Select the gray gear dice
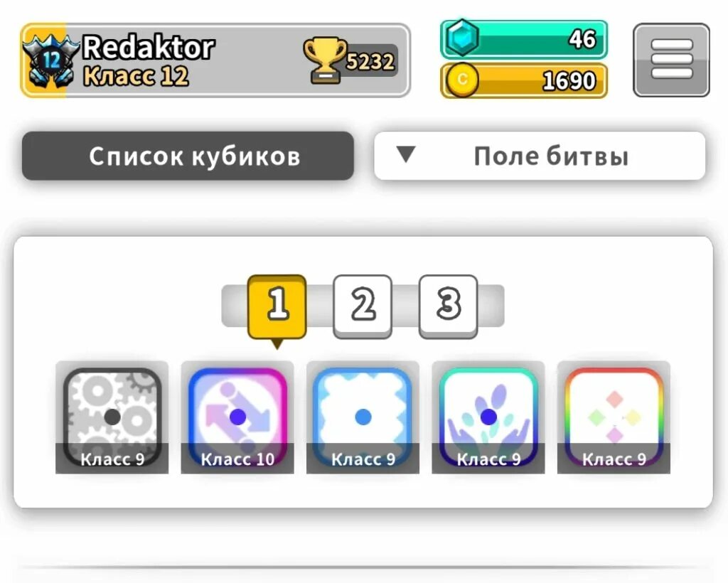728x583 pixels. click(112, 417)
